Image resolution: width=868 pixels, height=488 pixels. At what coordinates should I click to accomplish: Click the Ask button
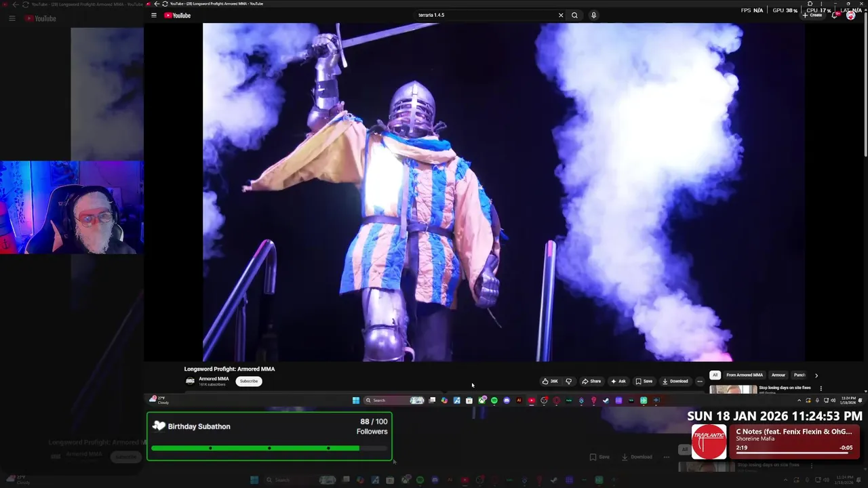(618, 381)
